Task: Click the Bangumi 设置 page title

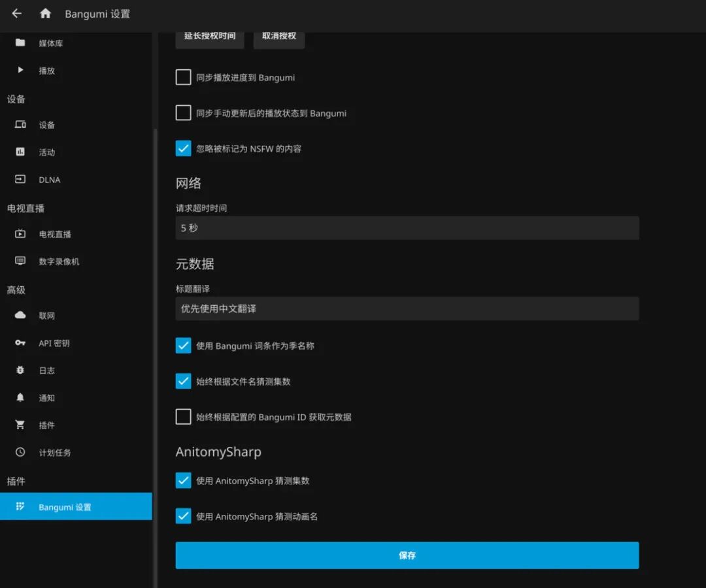Action: coord(97,14)
